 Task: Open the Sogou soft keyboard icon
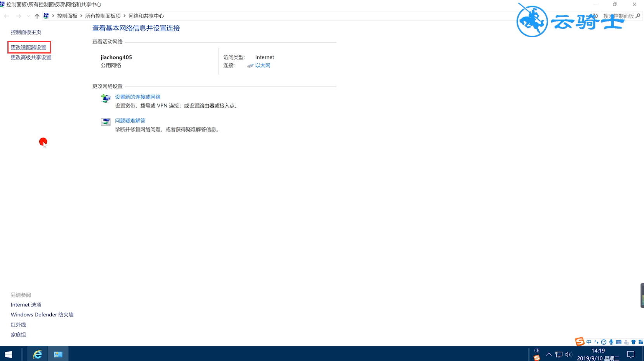619,342
